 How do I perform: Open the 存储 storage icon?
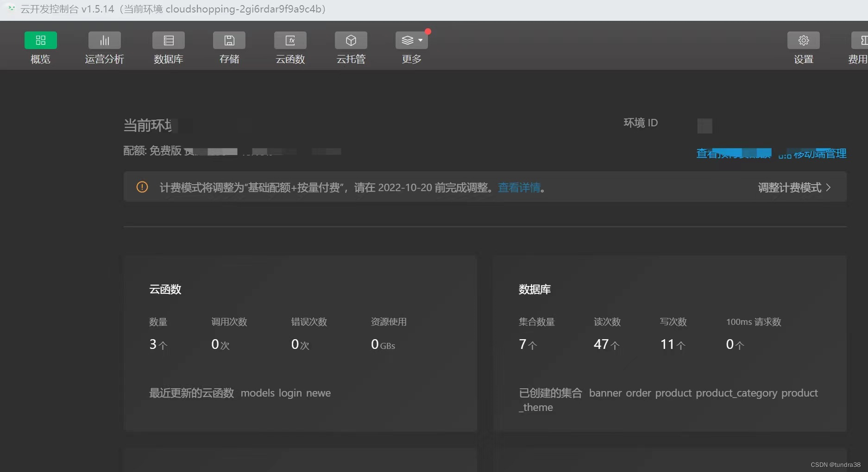tap(229, 40)
